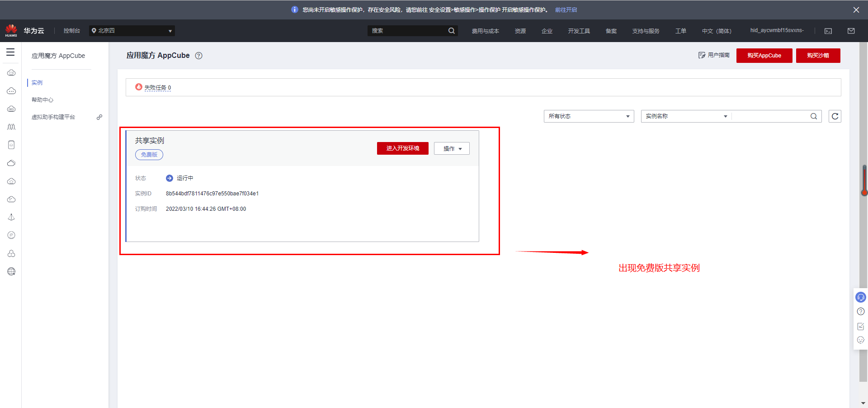Open the double-cloud sidebar icon
The image size is (868, 408).
pos(11,163)
